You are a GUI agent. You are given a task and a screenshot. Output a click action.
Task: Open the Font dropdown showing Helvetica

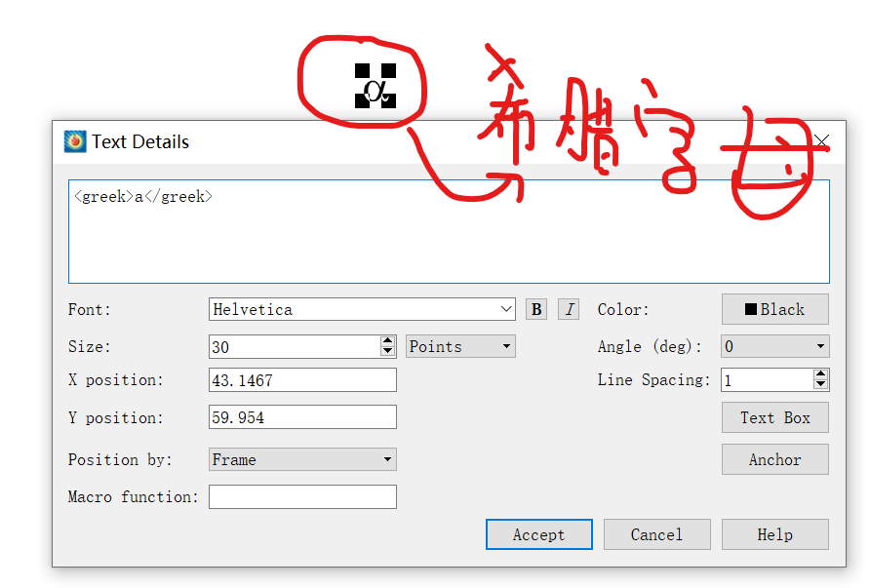(x=508, y=309)
